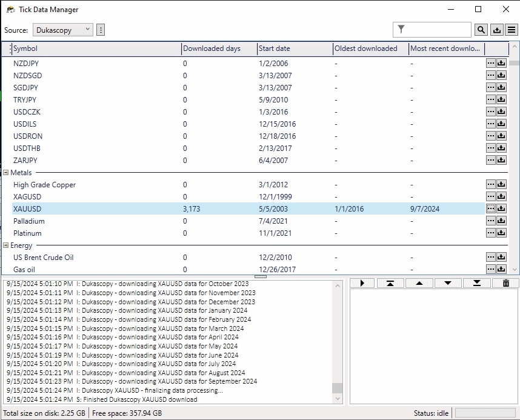This screenshot has height=420, width=520.
Task: Click Total size on disk status text
Action: (x=44, y=413)
